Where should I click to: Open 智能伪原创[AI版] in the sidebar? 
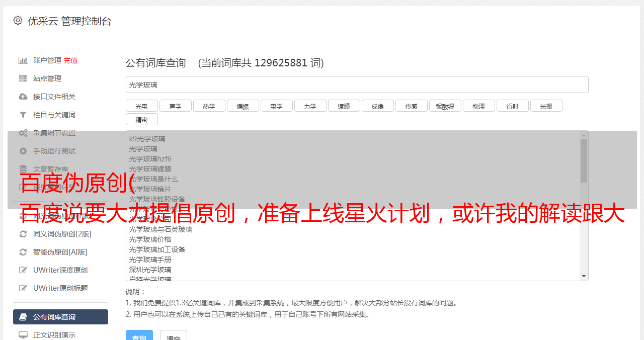coord(60,252)
